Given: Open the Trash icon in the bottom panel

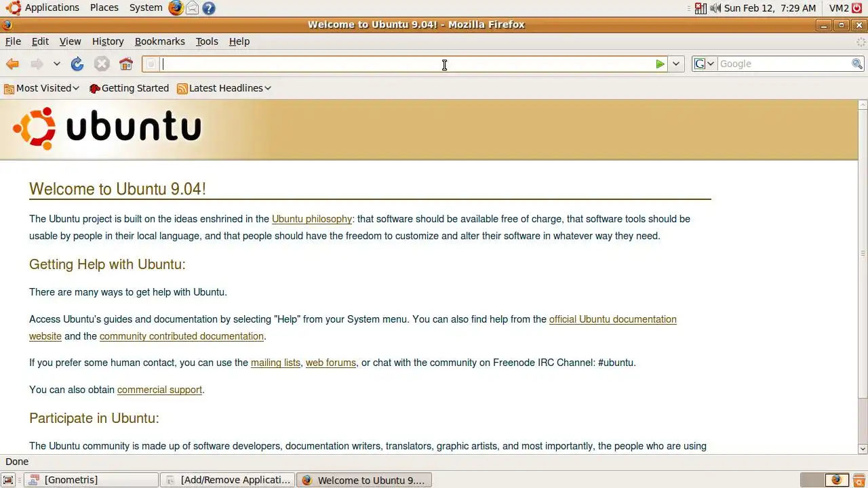Looking at the screenshot, I should 859,480.
